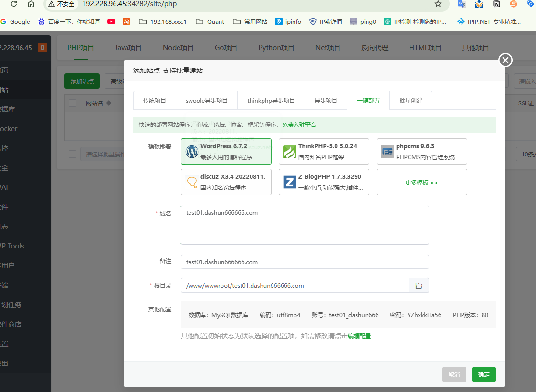Viewport: 536px width, 392px height.
Task: Click the browser address bar URL
Action: (x=129, y=4)
